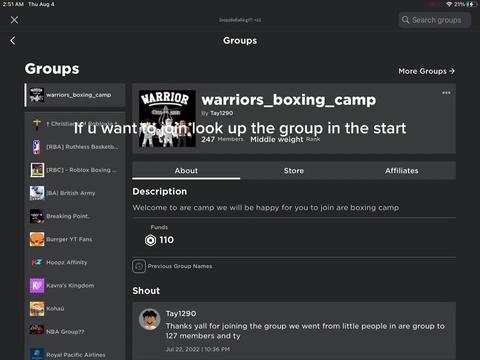This screenshot has width=480, height=360.
Task: Open the Kohaú group
Action: [x=76, y=309]
